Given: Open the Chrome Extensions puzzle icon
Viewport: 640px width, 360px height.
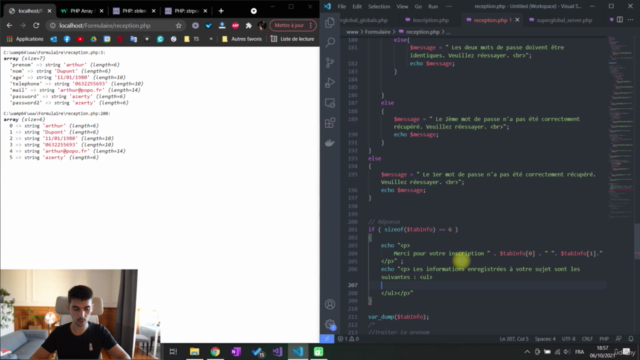Looking at the screenshot, I should (x=249, y=25).
